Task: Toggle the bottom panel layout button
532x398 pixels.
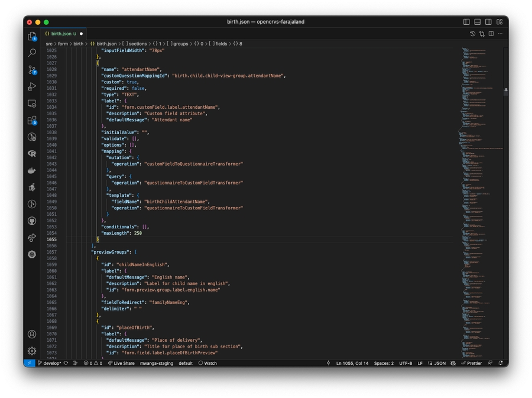Action: pos(478,22)
